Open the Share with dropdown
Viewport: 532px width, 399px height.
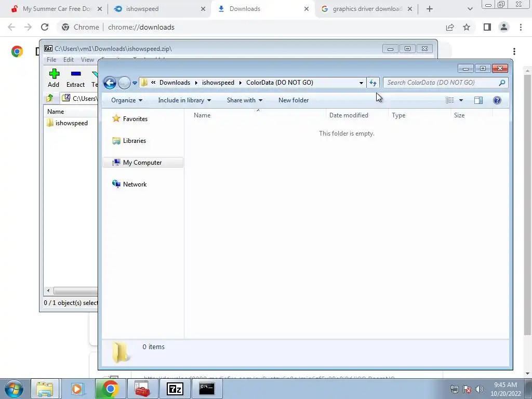point(244,100)
